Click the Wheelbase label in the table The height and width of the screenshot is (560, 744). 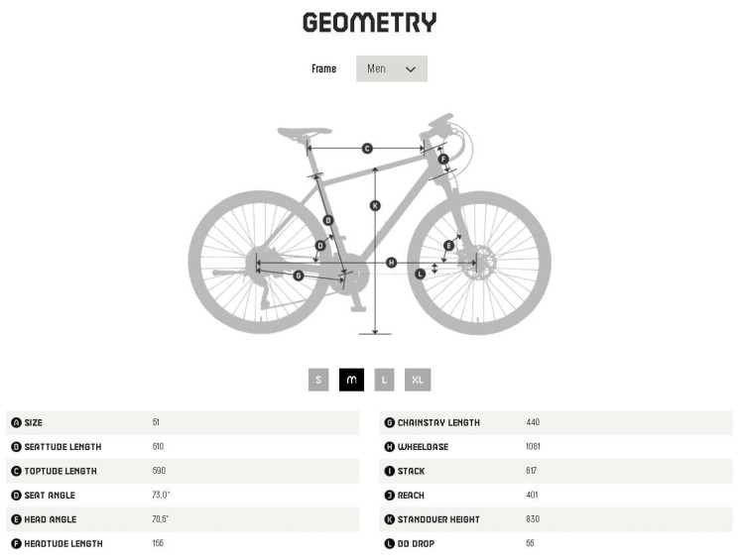[423, 447]
